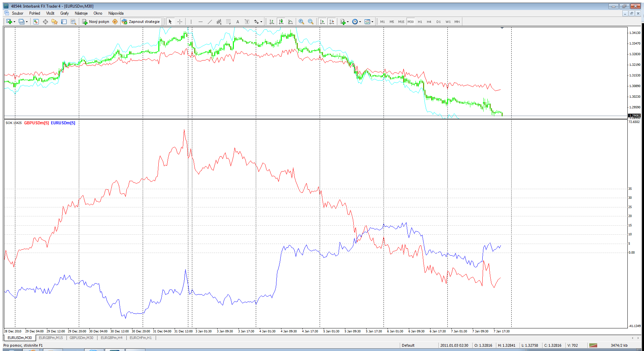Toggle the chart shift button
The height and width of the screenshot is (351, 644).
point(332,22)
